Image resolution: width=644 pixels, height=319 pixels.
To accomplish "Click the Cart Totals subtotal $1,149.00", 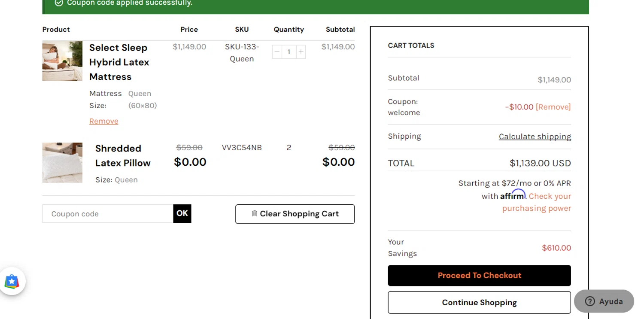I will click(554, 80).
